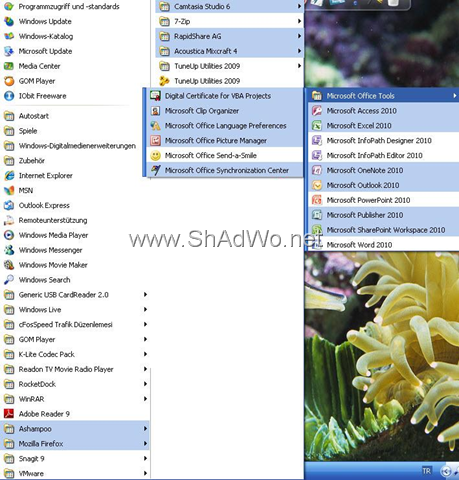The width and height of the screenshot is (459, 480).
Task: Open Microsoft Excel 2010 icon
Action: 317,126
